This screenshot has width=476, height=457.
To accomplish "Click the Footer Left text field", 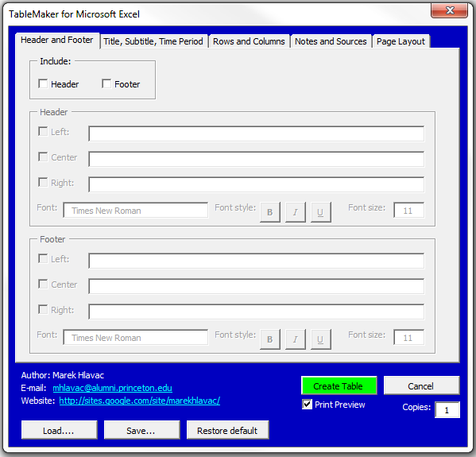I will click(256, 261).
